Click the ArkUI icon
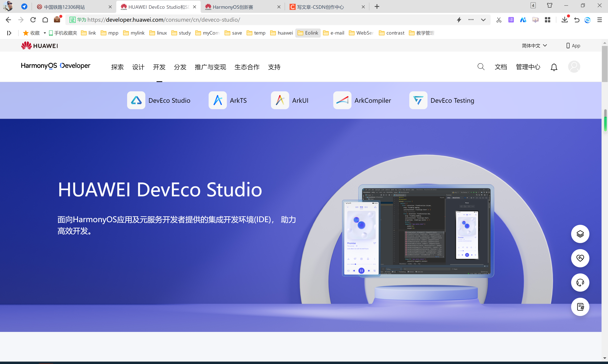Viewport: 608px width, 364px height. click(279, 100)
